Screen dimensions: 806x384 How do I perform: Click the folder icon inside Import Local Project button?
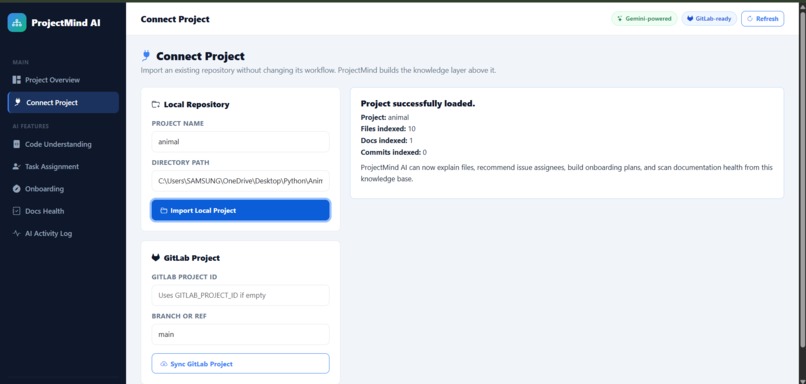pos(163,210)
